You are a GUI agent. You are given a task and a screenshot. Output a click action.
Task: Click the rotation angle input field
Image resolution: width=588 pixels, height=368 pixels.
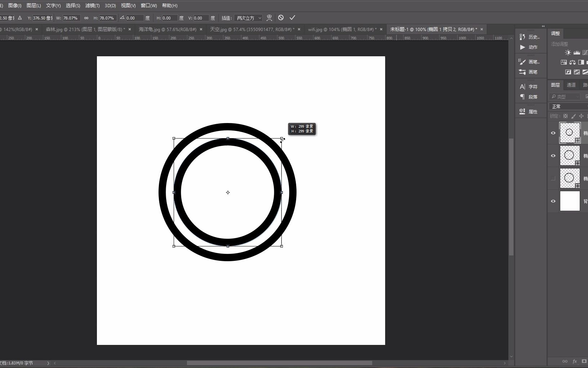[x=135, y=18]
